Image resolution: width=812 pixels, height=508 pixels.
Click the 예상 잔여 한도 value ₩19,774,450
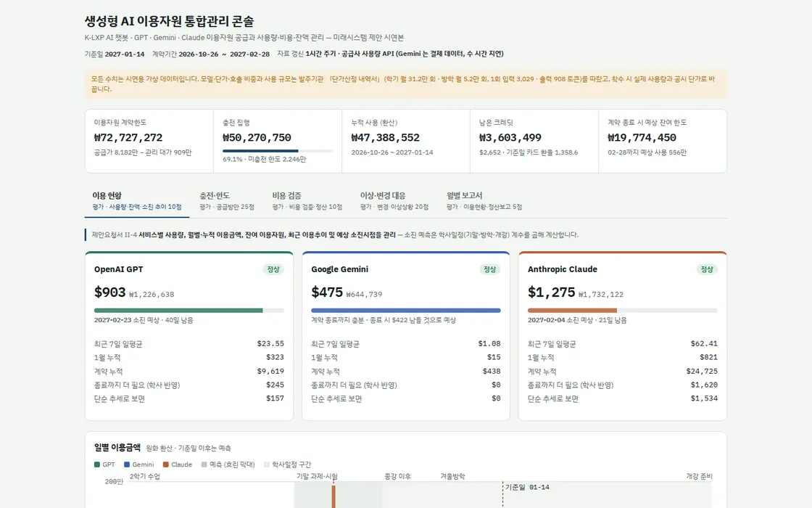click(x=642, y=137)
